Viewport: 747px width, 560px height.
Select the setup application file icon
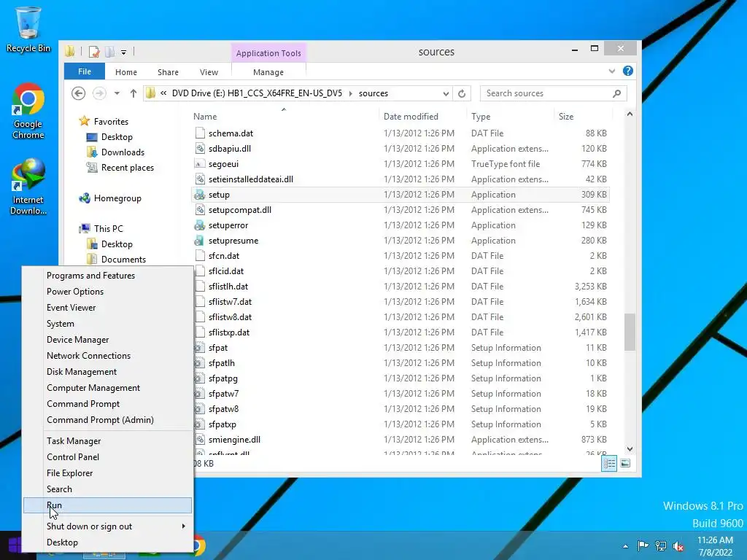pos(200,195)
